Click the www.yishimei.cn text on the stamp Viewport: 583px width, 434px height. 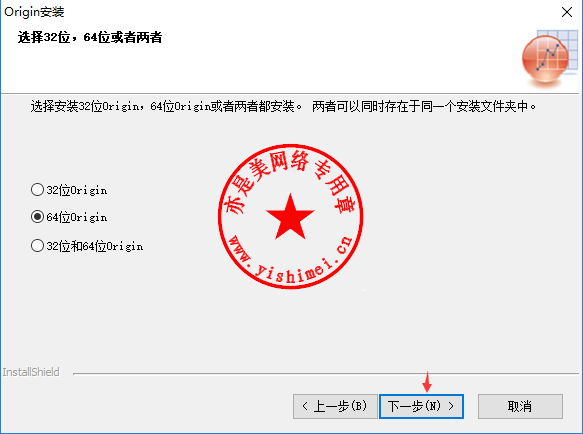(x=290, y=260)
